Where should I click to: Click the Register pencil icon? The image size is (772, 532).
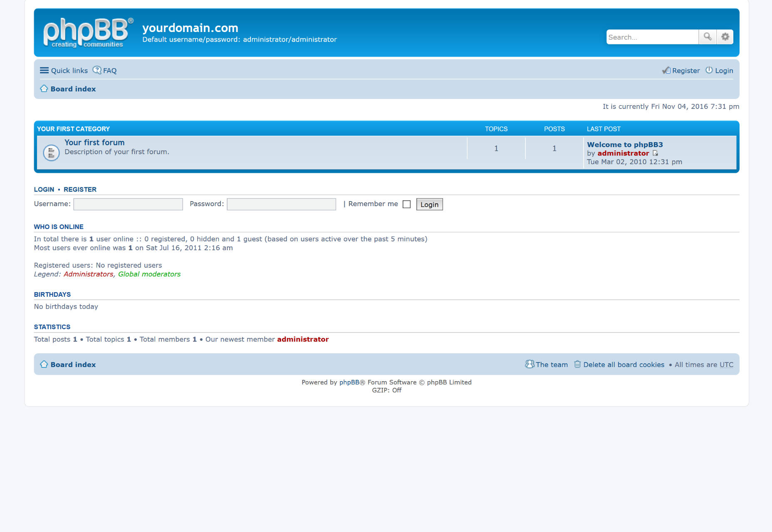(666, 70)
